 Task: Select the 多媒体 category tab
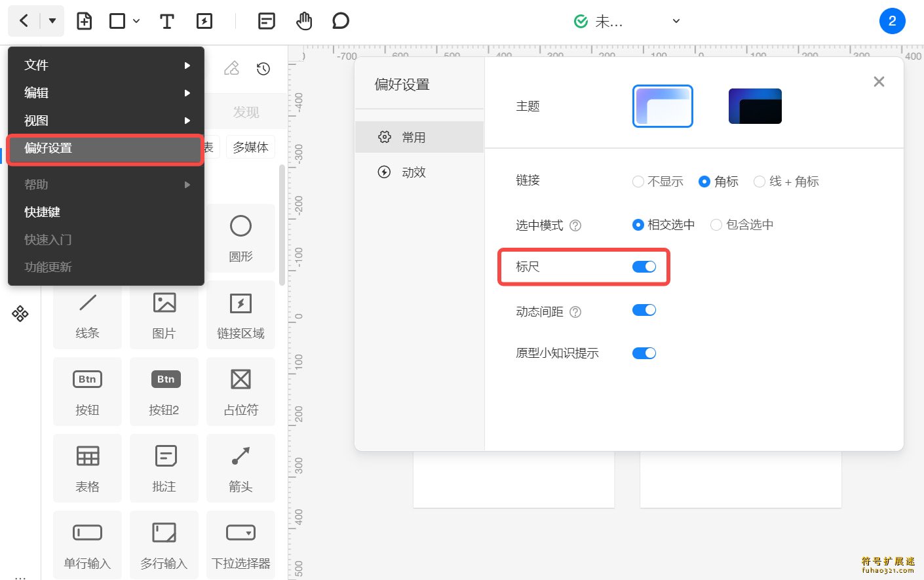coord(251,147)
